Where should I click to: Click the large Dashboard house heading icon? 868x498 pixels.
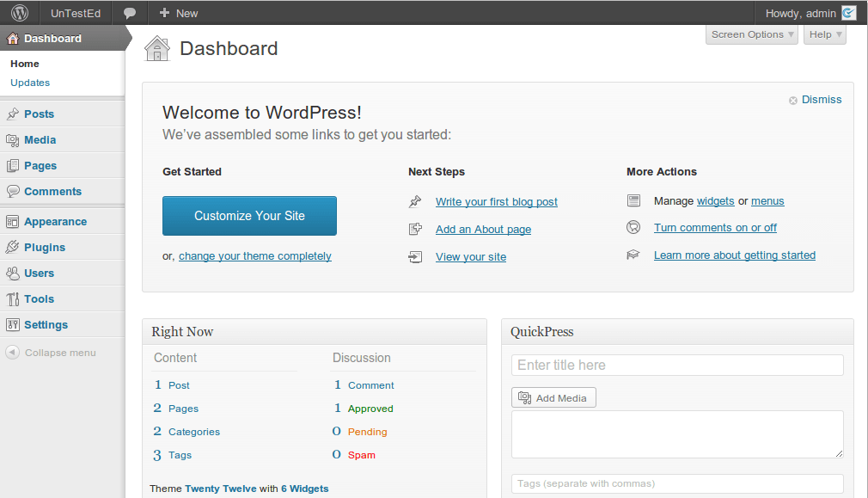pyautogui.click(x=157, y=49)
